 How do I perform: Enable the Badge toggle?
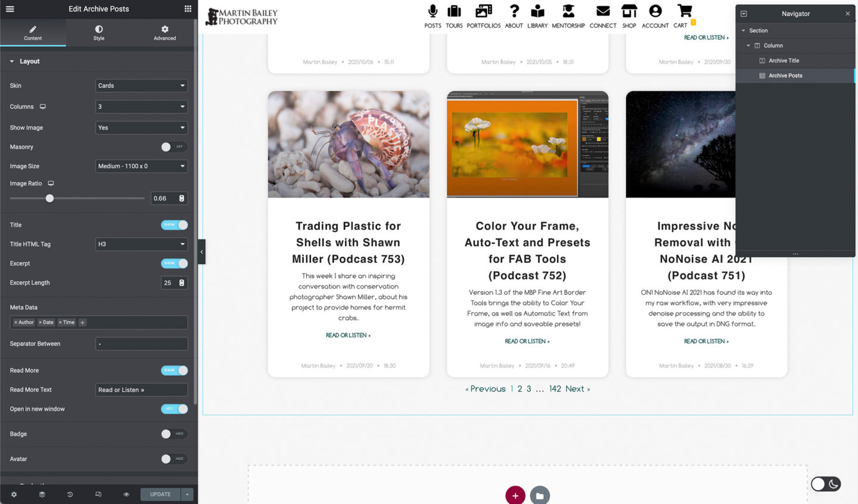(x=173, y=434)
